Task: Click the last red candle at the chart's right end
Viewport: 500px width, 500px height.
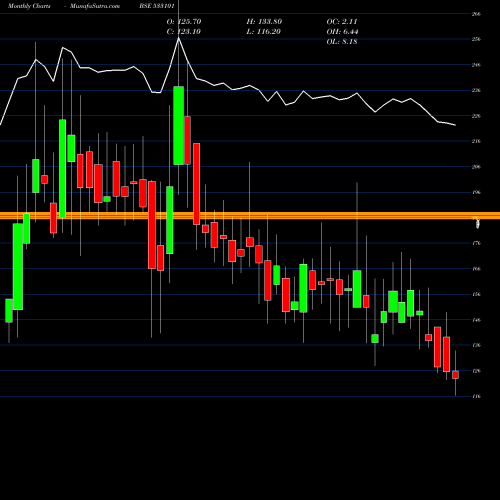Action: (x=455, y=375)
